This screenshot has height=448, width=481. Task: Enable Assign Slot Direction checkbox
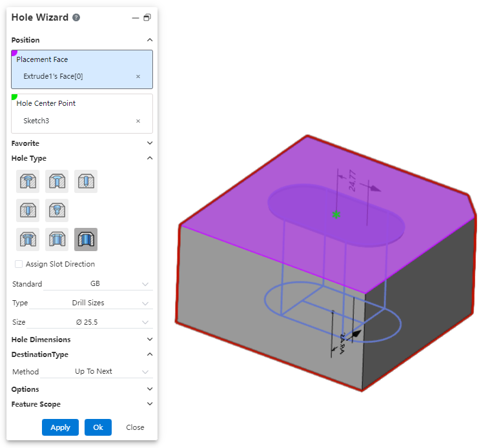(19, 264)
